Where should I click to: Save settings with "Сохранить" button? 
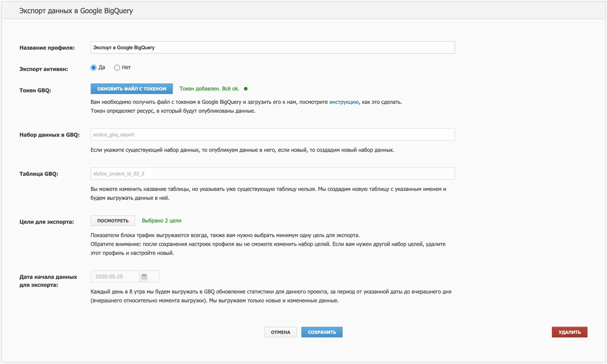click(322, 332)
